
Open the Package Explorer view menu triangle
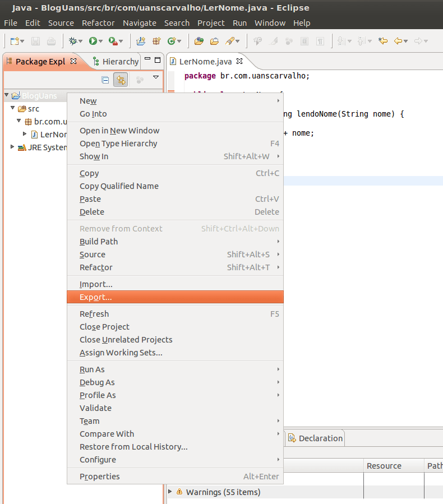(156, 77)
